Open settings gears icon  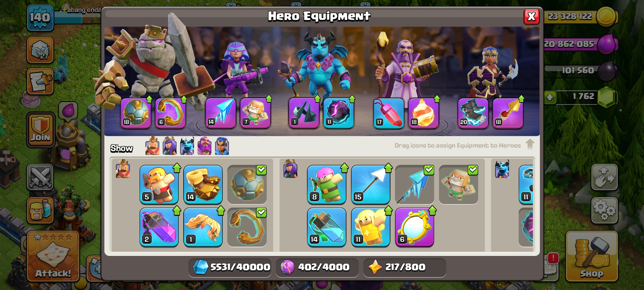click(605, 210)
